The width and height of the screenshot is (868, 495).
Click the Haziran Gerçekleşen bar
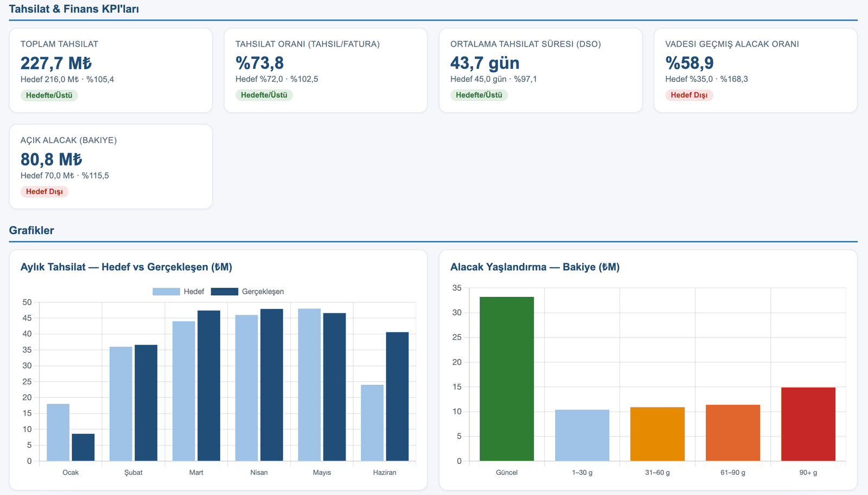pyautogui.click(x=397, y=397)
